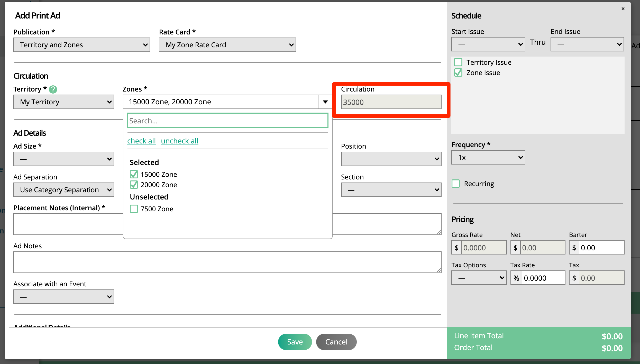Enable the Territory Issue checkbox

tap(458, 62)
